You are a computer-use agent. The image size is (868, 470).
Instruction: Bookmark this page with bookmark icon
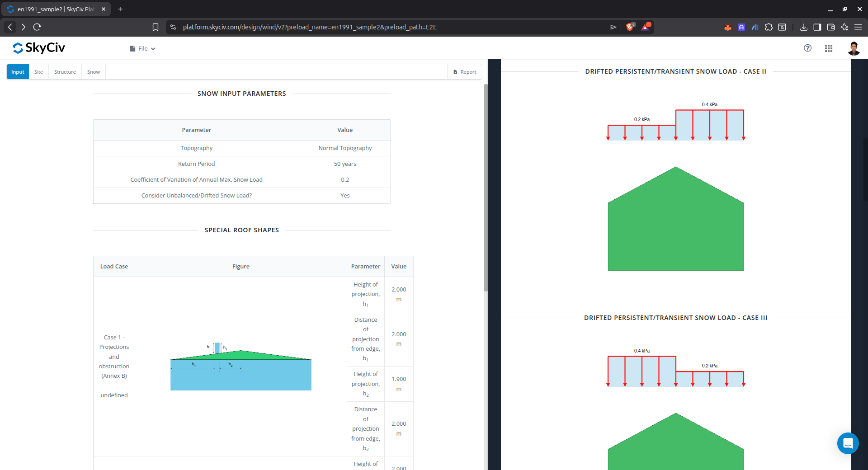(156, 27)
